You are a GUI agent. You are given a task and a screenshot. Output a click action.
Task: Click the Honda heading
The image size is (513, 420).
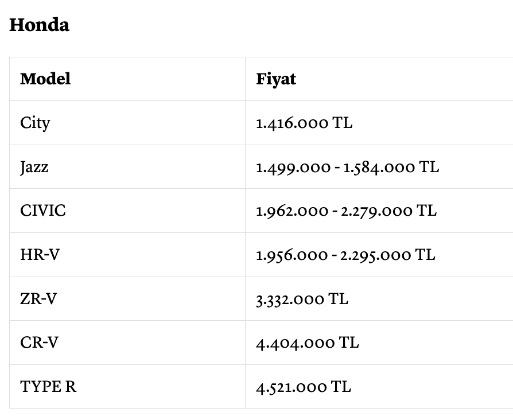(x=39, y=25)
